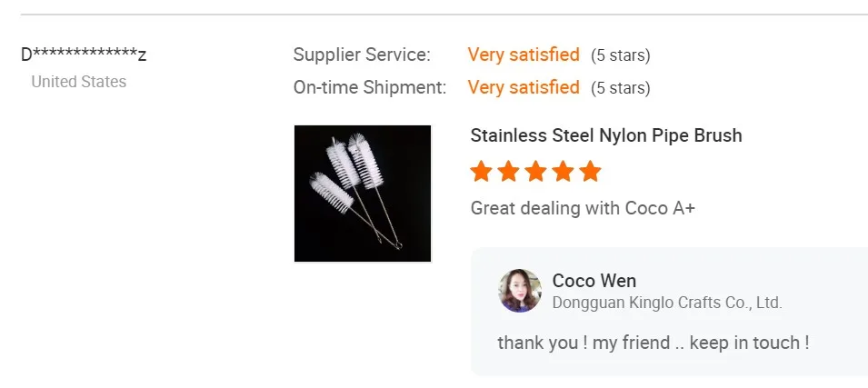Click Very satisfied next to On-time Shipment

524,87
